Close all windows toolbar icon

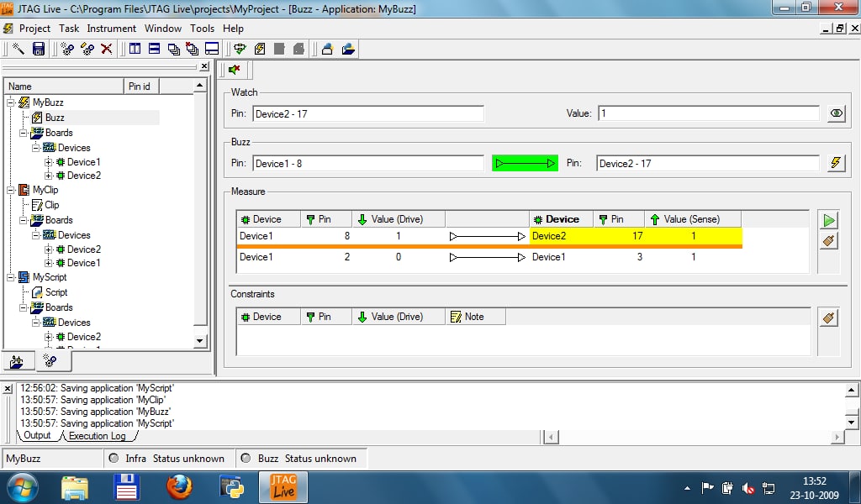pos(193,49)
